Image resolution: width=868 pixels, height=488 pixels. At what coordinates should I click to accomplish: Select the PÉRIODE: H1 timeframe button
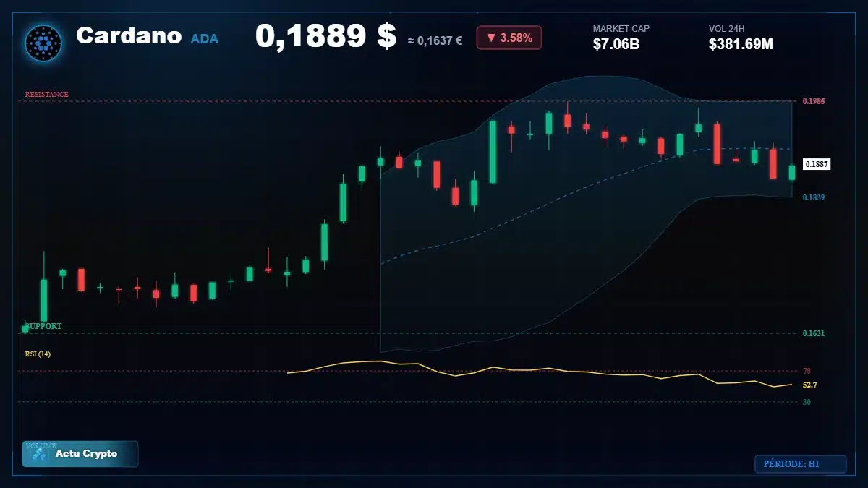coord(800,464)
